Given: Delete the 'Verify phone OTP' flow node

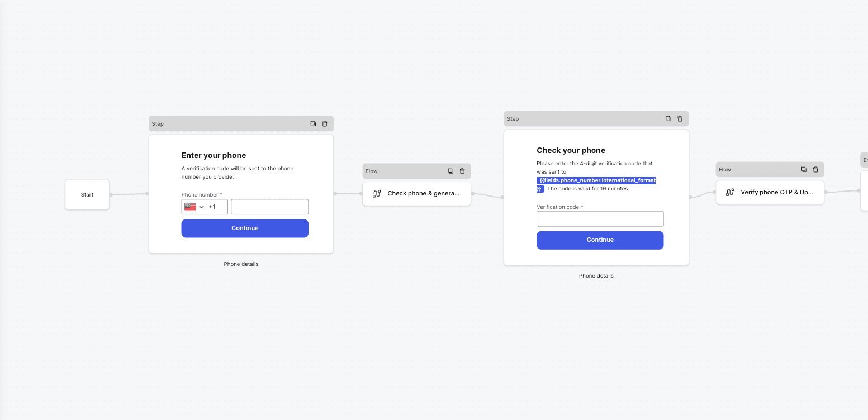Looking at the screenshot, I should [x=816, y=169].
